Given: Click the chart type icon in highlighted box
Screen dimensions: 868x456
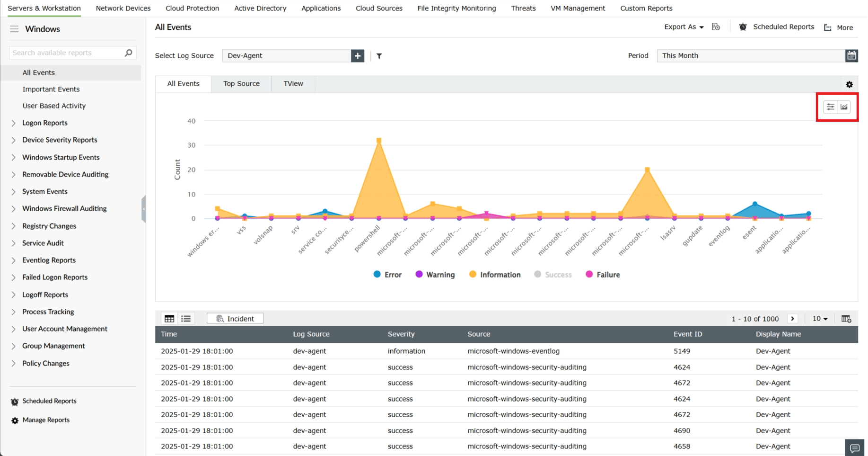Looking at the screenshot, I should (x=845, y=107).
